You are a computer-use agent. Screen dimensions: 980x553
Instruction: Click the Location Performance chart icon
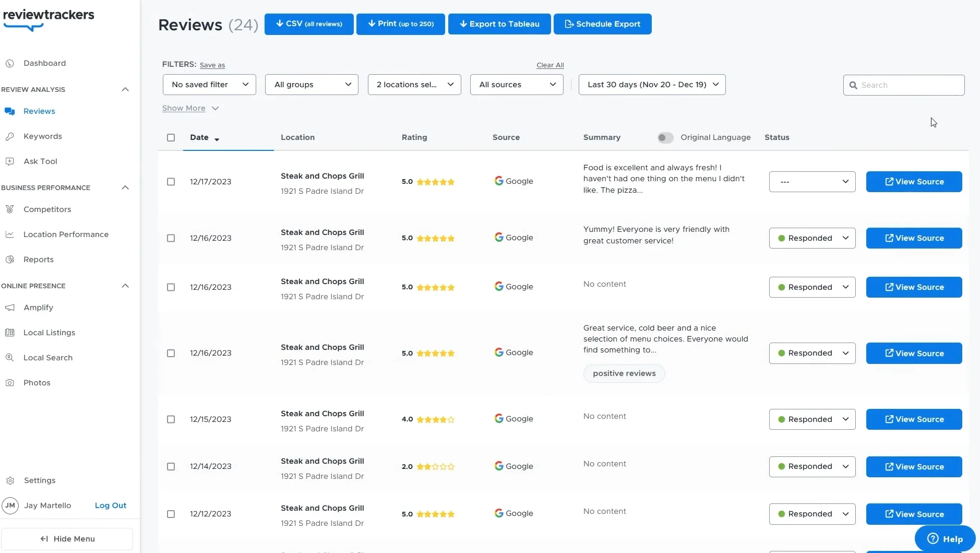[9, 234]
